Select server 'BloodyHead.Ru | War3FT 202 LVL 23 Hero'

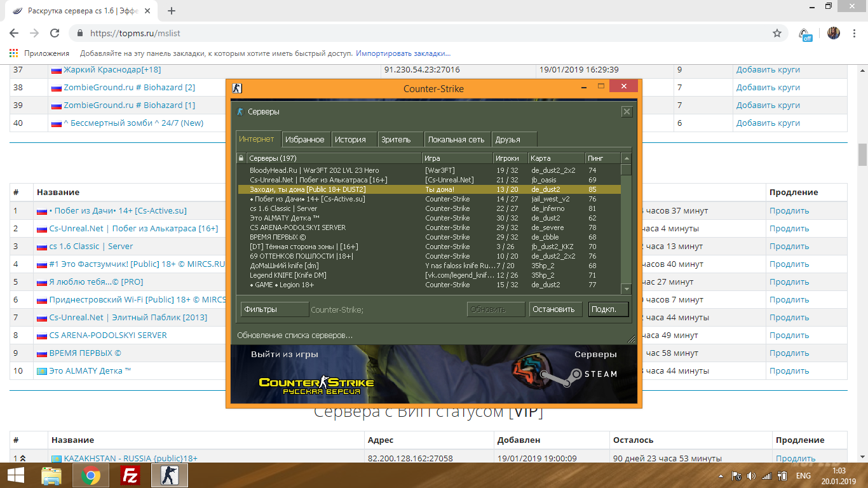tap(429, 170)
